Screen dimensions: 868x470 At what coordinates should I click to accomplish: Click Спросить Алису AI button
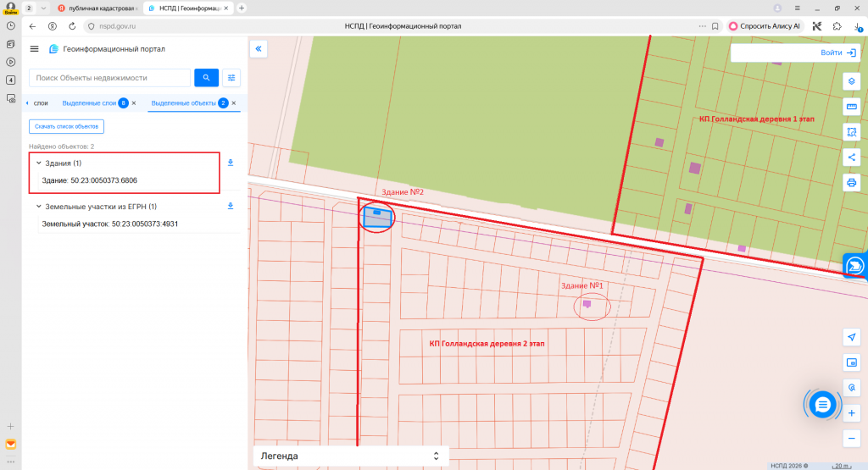(765, 26)
